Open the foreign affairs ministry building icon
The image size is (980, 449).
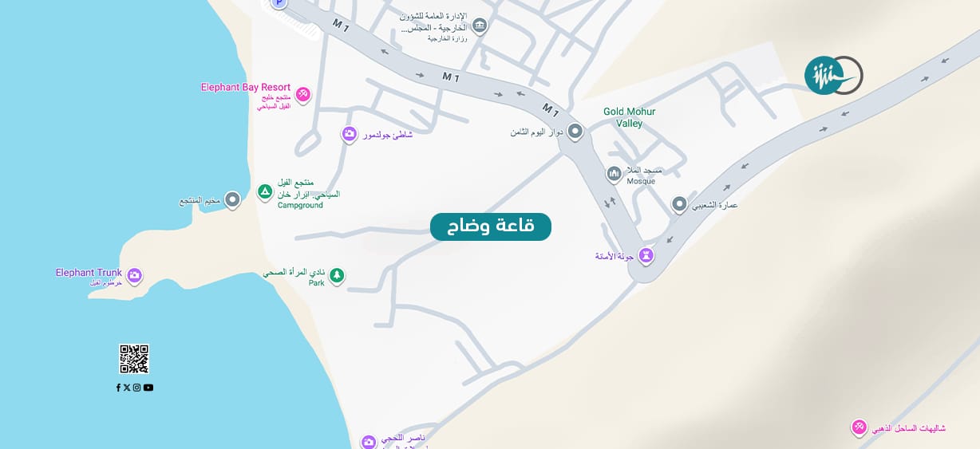pyautogui.click(x=479, y=27)
